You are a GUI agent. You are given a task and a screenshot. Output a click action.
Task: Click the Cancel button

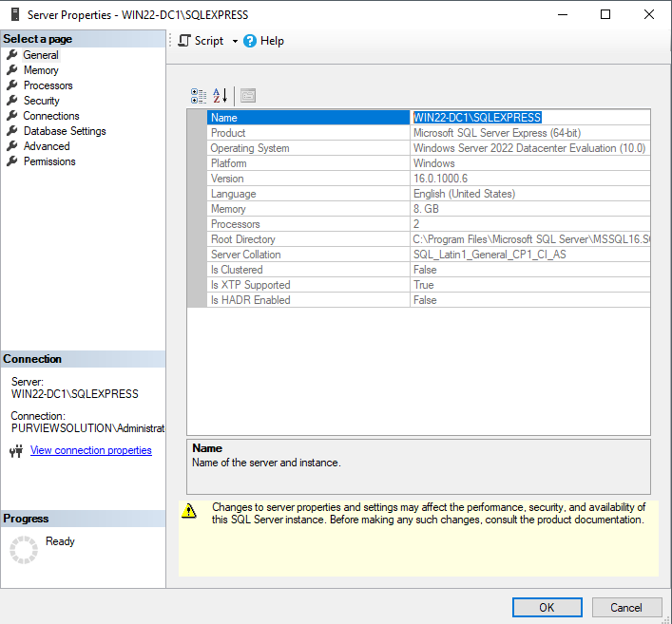[626, 607]
